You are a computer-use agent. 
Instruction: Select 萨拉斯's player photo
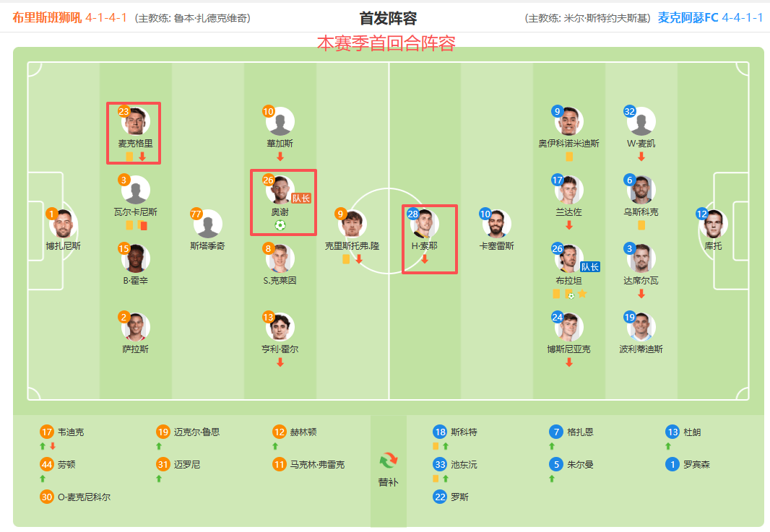click(136, 327)
